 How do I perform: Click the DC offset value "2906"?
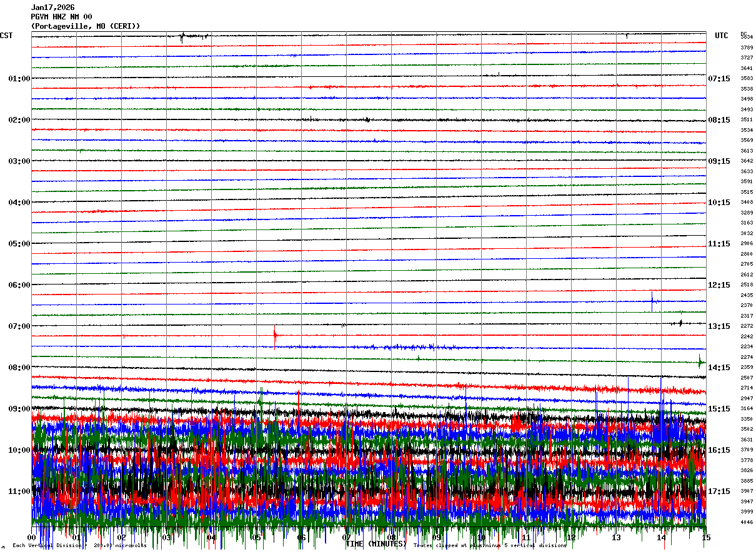point(747,243)
